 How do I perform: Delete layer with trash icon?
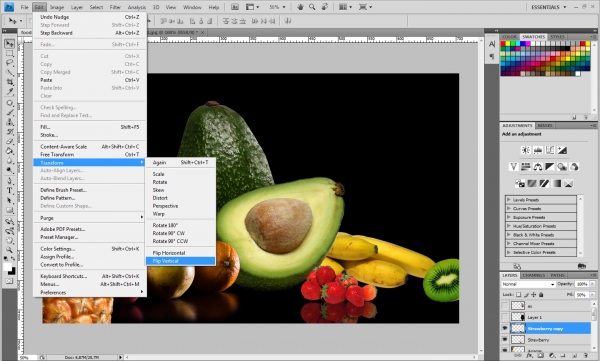coord(585,356)
